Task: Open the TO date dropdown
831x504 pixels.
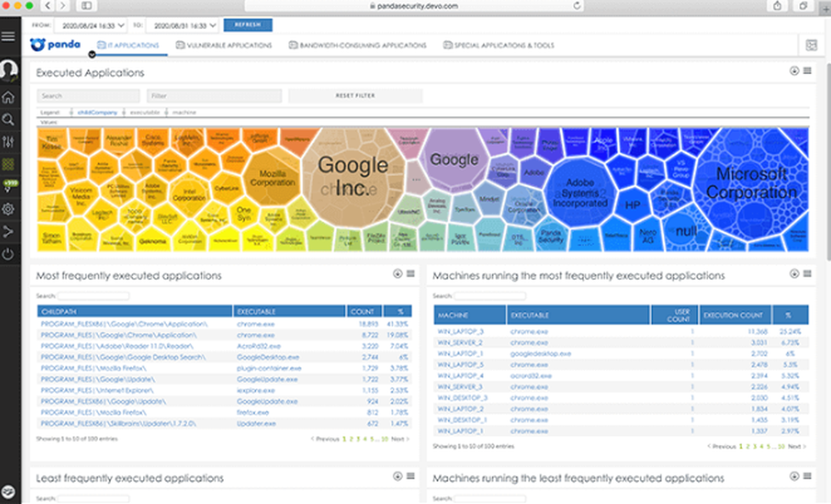Action: click(x=182, y=26)
